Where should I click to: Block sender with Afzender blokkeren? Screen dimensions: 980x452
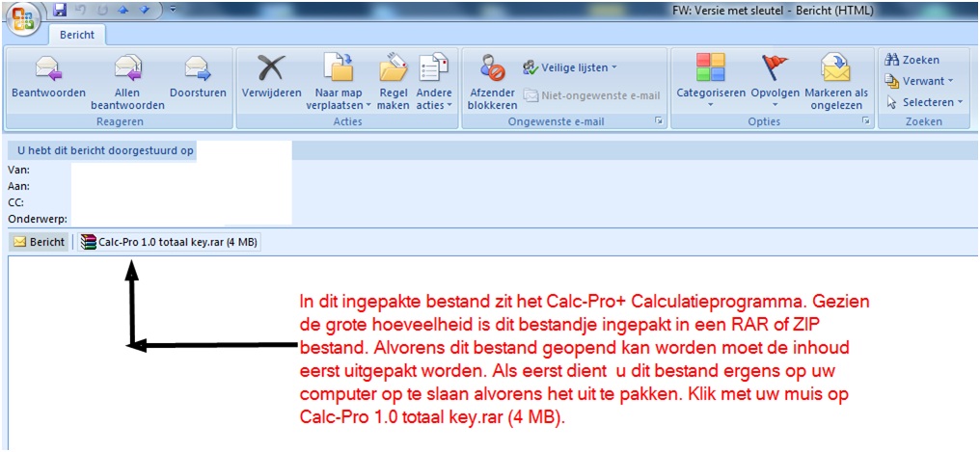pos(493,69)
